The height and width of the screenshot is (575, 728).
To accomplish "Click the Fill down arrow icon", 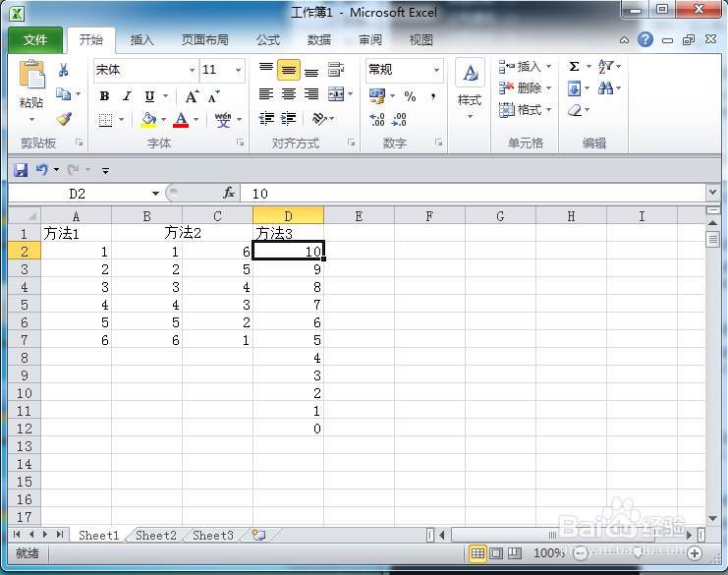I will [x=575, y=88].
